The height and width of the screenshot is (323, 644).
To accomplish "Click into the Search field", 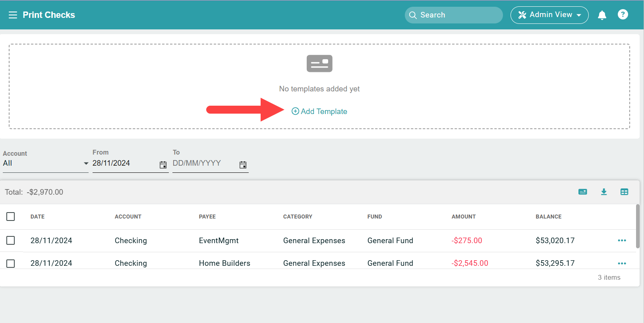I will [453, 15].
